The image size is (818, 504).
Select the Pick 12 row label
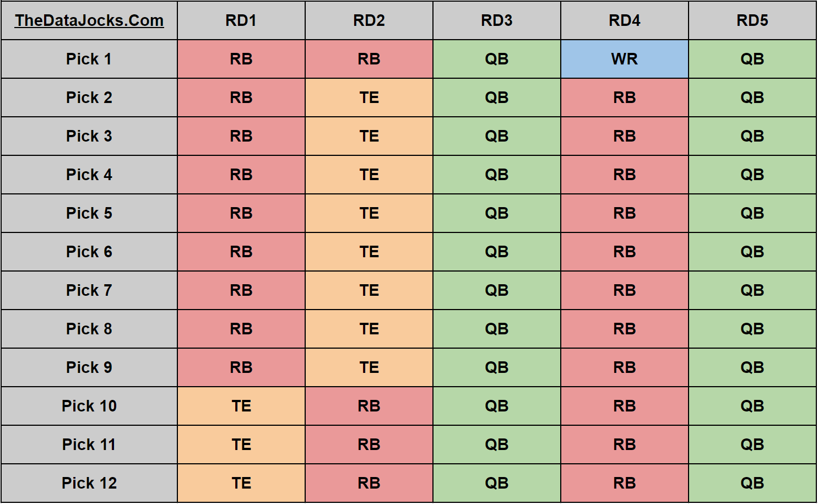[x=89, y=483]
